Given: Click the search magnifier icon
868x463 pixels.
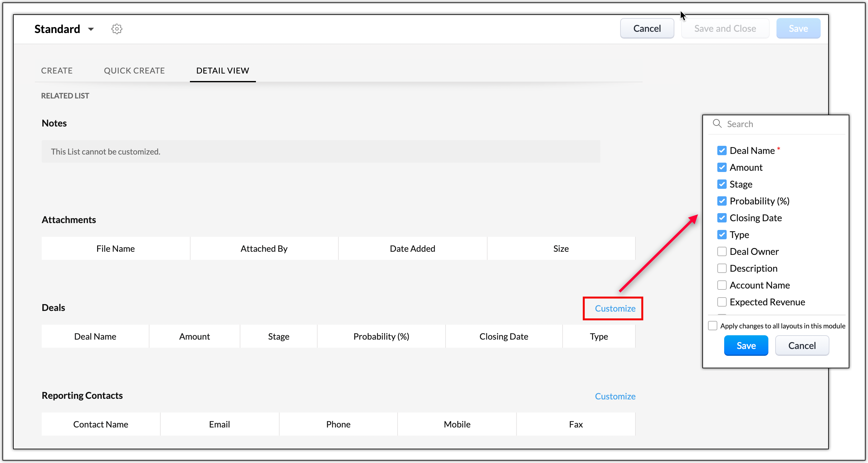Looking at the screenshot, I should [717, 124].
